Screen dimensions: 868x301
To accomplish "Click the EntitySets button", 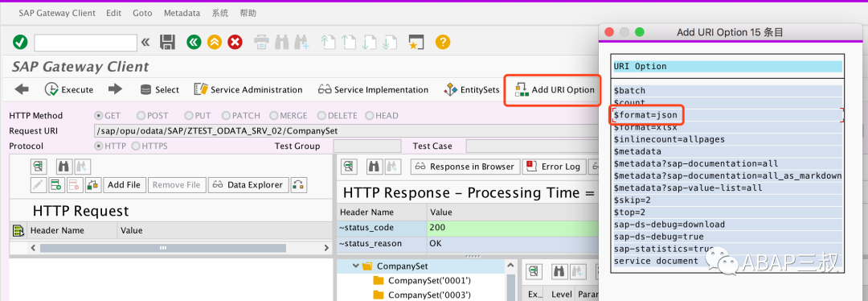I will tap(472, 89).
